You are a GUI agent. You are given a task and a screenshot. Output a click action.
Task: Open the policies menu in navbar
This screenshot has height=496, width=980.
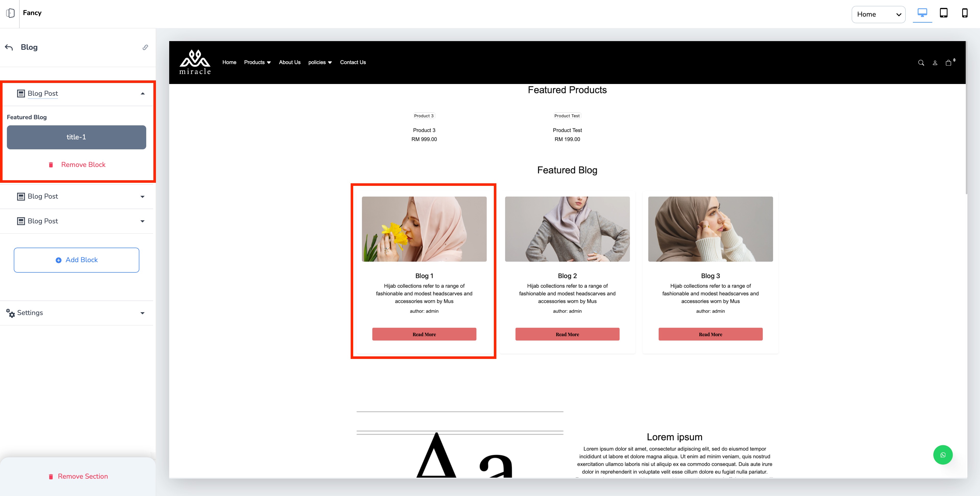click(320, 63)
